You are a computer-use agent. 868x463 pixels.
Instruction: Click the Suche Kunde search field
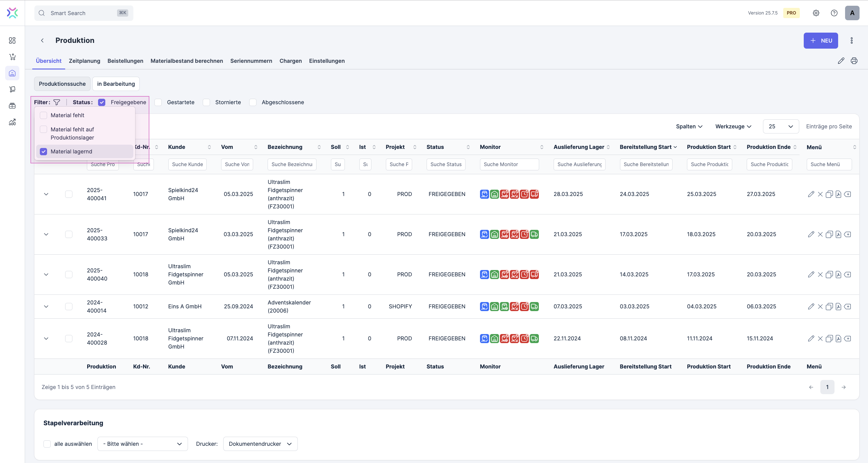(187, 164)
